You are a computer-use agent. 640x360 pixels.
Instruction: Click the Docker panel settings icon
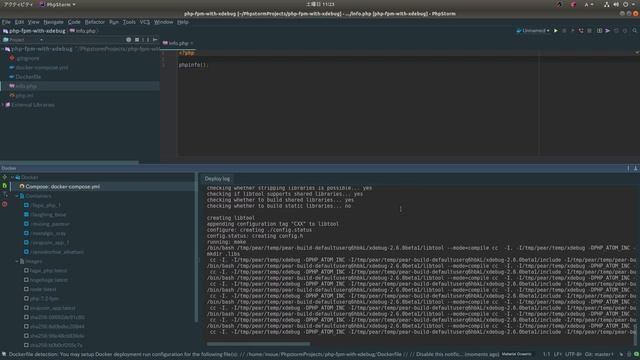click(x=628, y=168)
